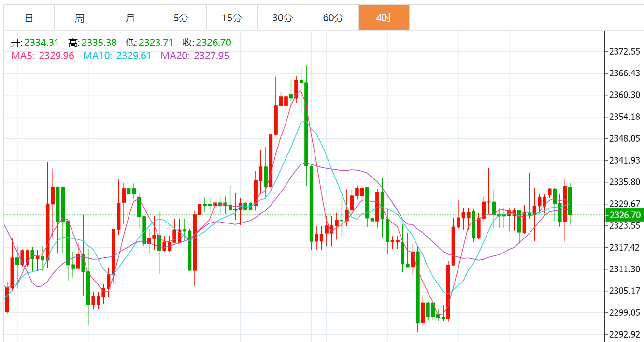Click the 2329.67 price axis label
644x342 pixels.
[x=625, y=203]
